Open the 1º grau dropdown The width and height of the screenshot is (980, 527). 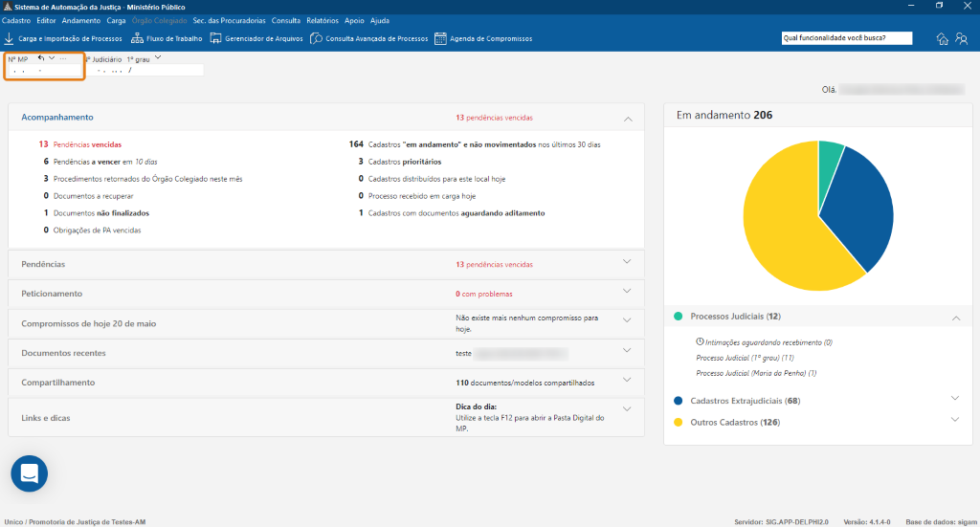pyautogui.click(x=158, y=58)
